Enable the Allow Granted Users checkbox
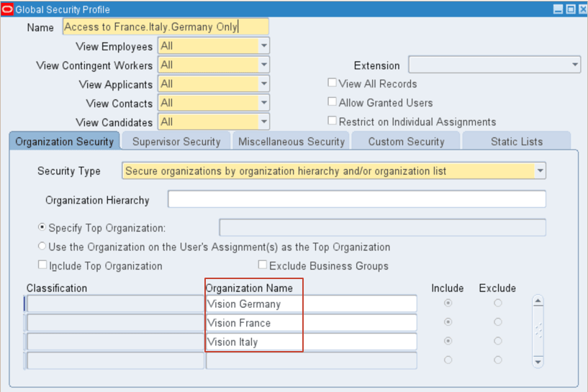The image size is (588, 392). click(x=332, y=101)
